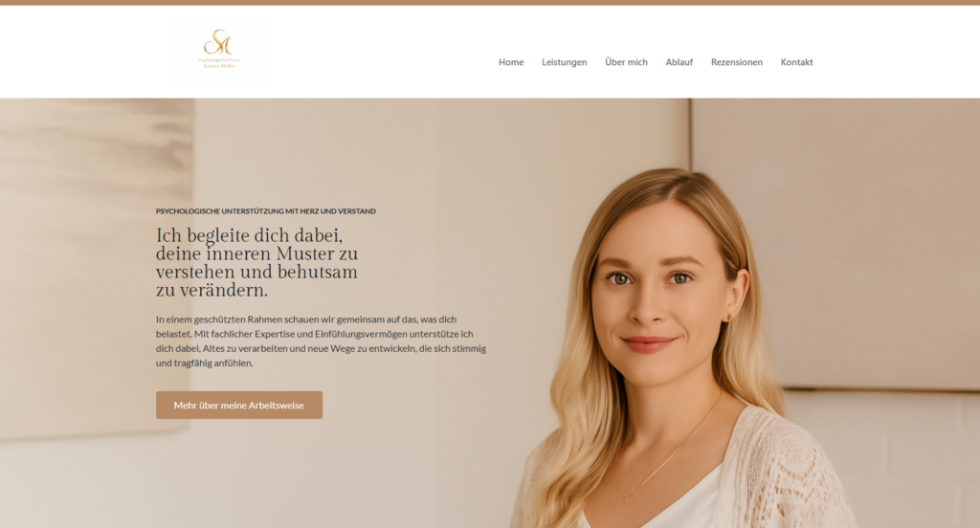Open the Rezensionen section

736,62
